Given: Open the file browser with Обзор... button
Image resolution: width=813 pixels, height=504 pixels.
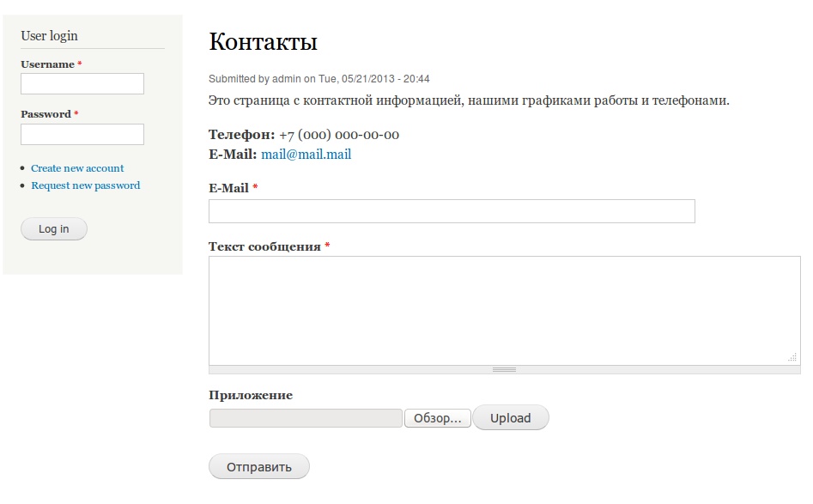Looking at the screenshot, I should 437,418.
